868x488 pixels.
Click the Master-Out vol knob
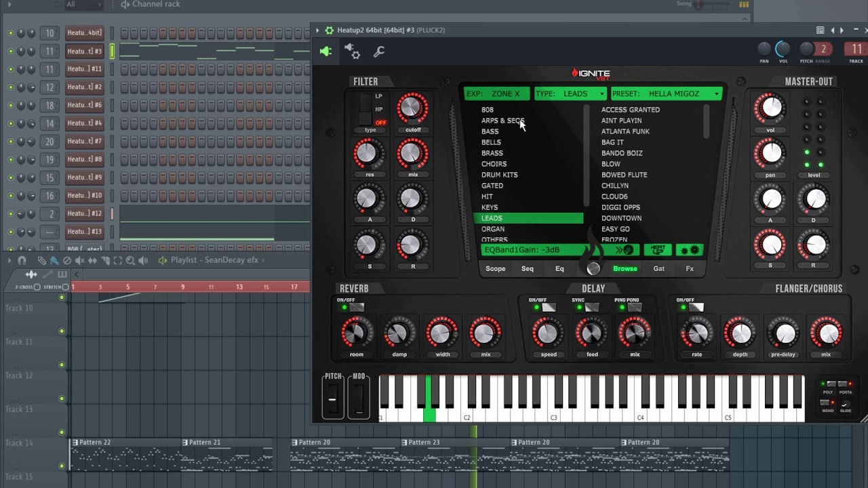click(770, 108)
